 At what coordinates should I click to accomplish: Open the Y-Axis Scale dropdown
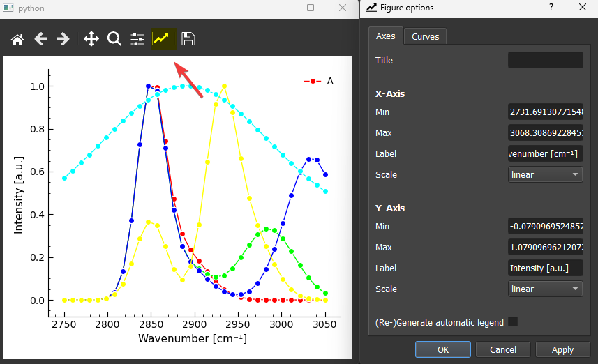[x=546, y=289]
